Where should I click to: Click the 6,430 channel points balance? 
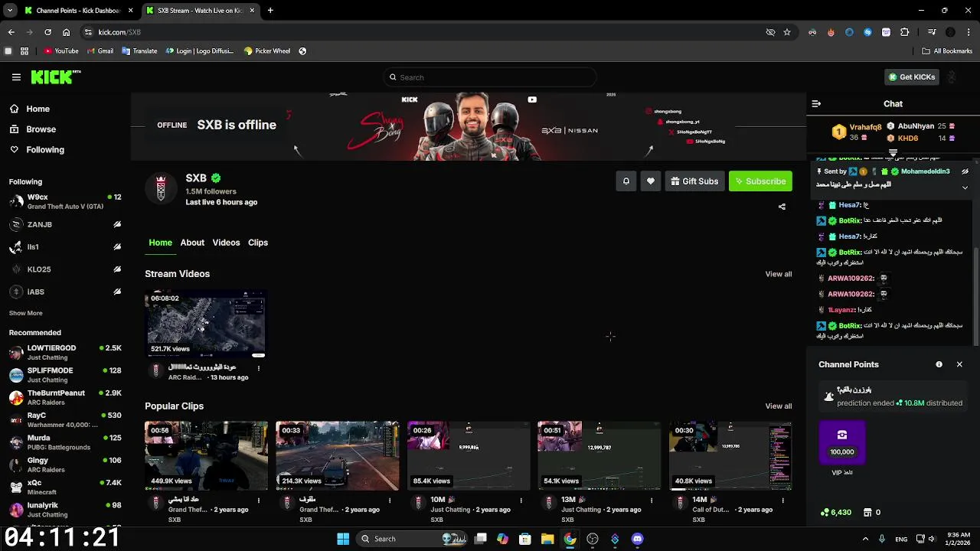pos(835,513)
